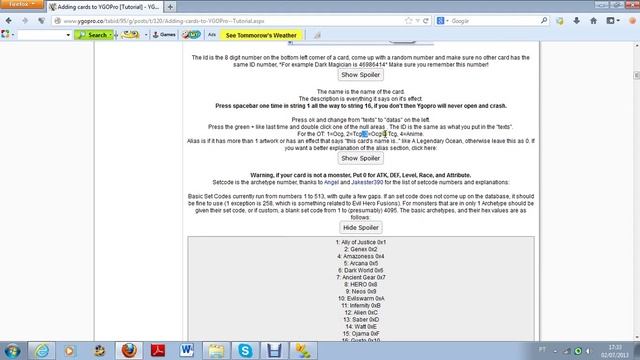Expand the toolbar search field dropdown

(x=68, y=35)
